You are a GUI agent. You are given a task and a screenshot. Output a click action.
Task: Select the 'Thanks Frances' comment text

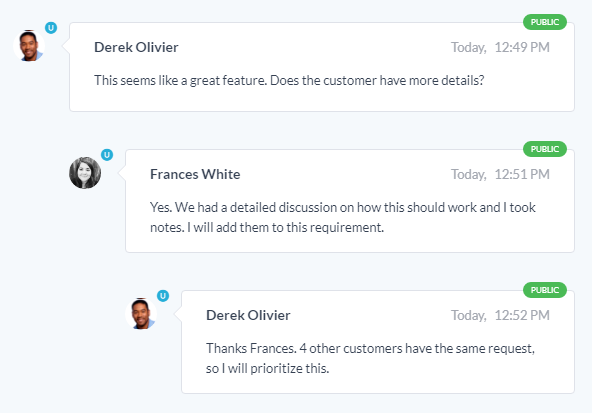pyautogui.click(x=370, y=359)
